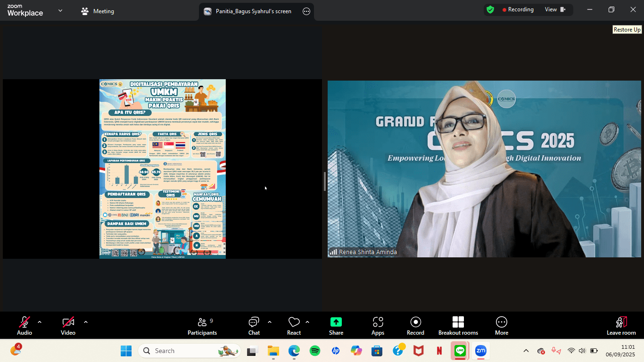Open the View layout menu

[x=555, y=9]
